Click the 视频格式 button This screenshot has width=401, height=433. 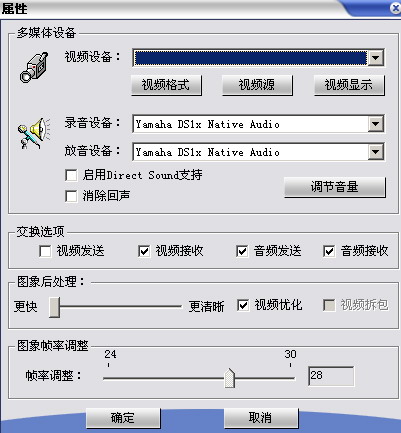166,85
